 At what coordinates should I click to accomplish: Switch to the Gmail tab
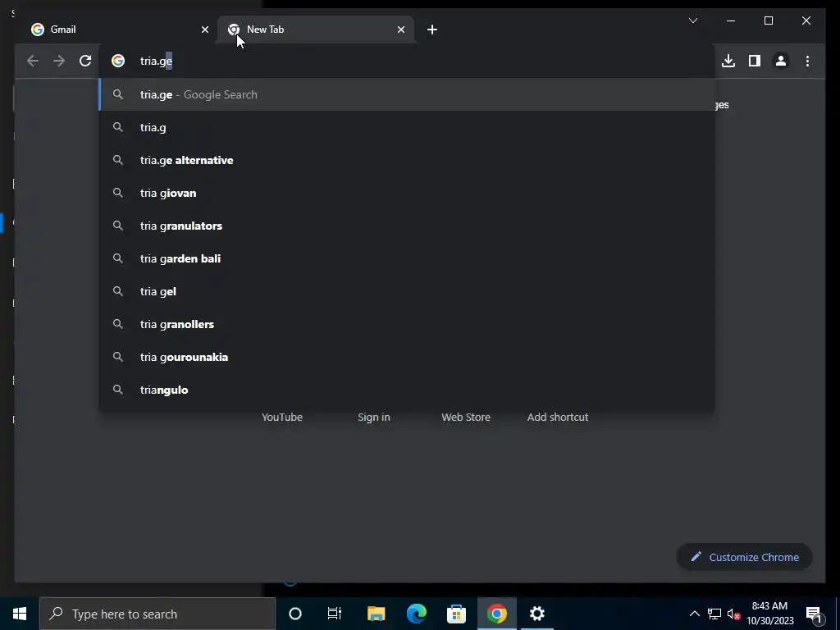click(119, 30)
